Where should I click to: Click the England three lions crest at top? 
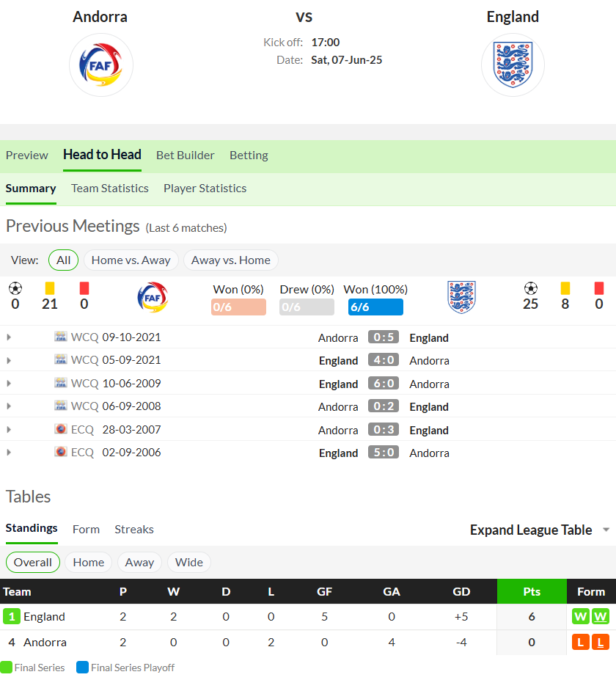coord(513,65)
